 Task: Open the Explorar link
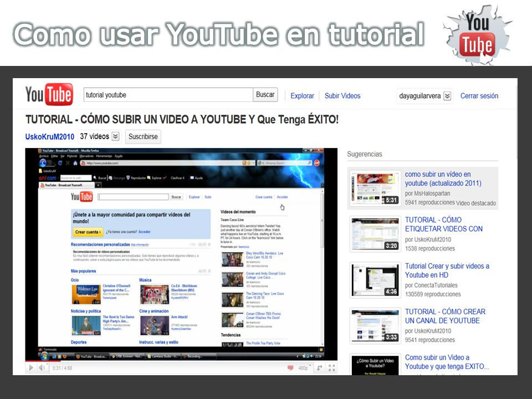tap(303, 96)
